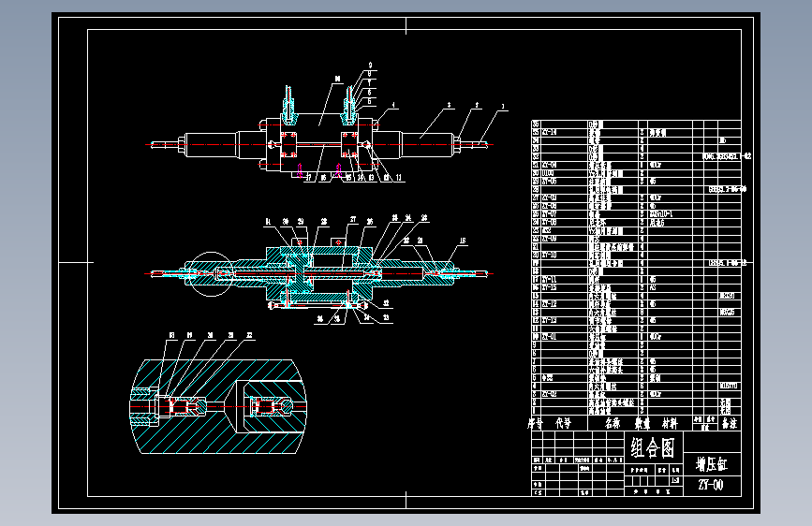This screenshot has width=812, height=526.
Task: Select balloon number 2 on top view
Action: tap(477, 105)
